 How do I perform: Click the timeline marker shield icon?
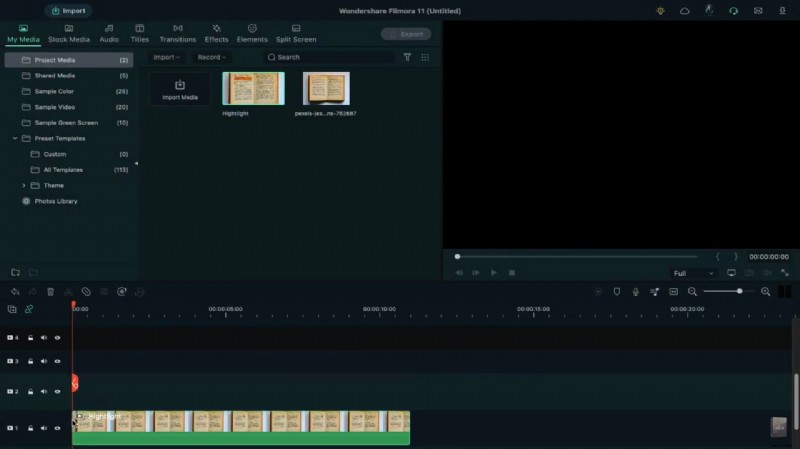[616, 292]
